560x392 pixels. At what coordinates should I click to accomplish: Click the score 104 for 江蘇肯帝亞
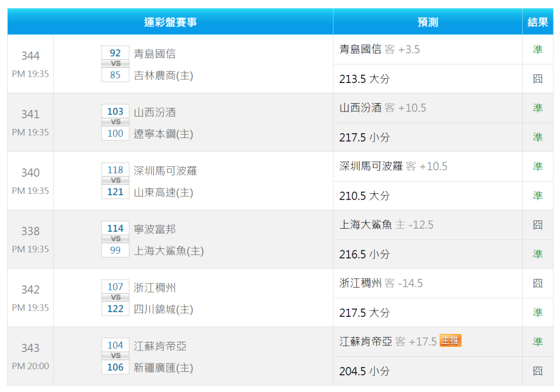point(115,345)
